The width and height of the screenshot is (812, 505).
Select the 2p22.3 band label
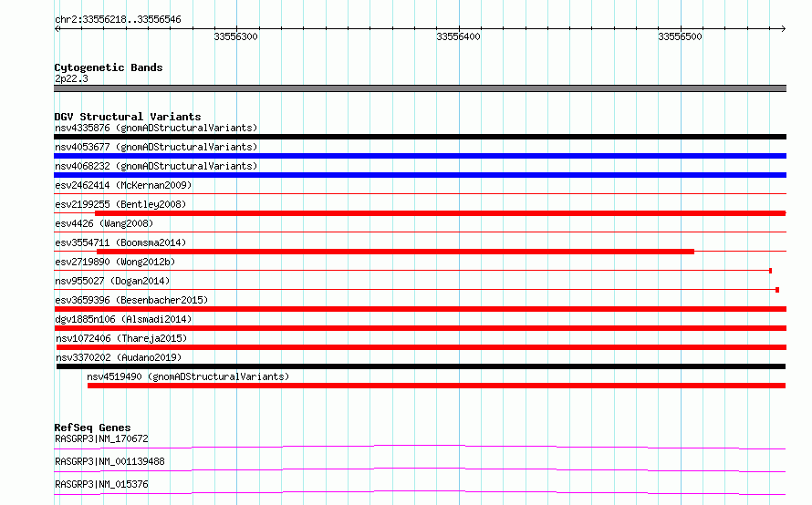[71, 78]
